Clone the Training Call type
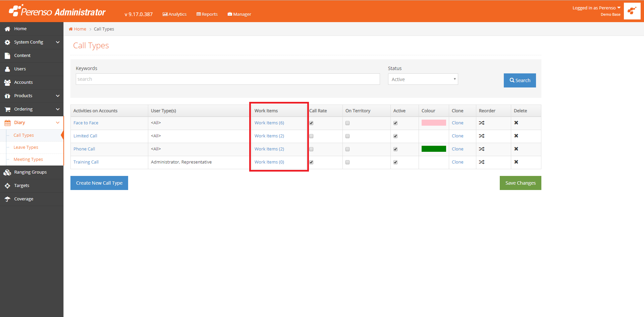Viewport: 644px width, 317px height. (458, 162)
